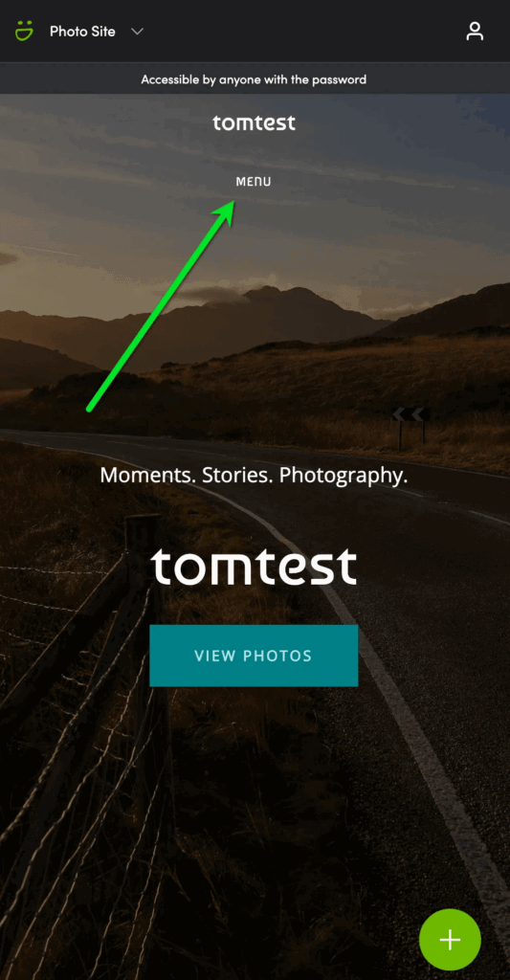Click the small tomtest site title
Viewport: 510px width, 980px height.
coord(254,122)
